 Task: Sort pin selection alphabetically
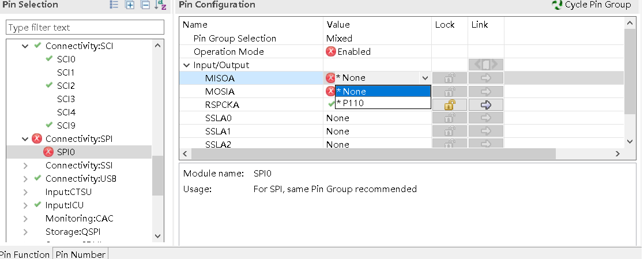click(x=161, y=5)
